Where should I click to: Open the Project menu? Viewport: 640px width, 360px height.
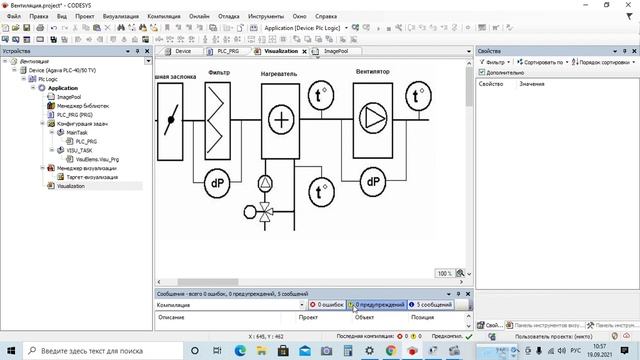(x=84, y=16)
